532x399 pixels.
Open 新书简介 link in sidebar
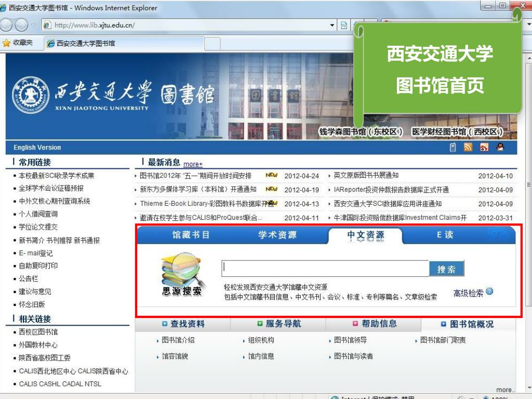[x=31, y=241]
